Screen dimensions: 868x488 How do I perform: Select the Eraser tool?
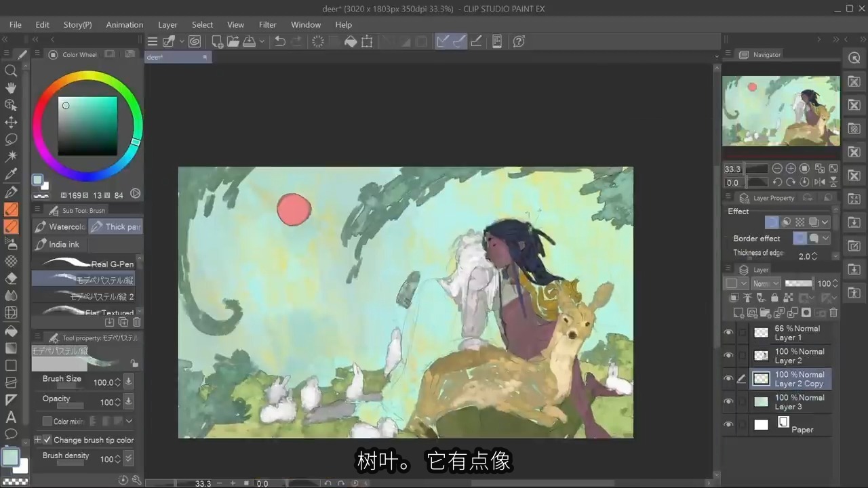[x=11, y=279]
